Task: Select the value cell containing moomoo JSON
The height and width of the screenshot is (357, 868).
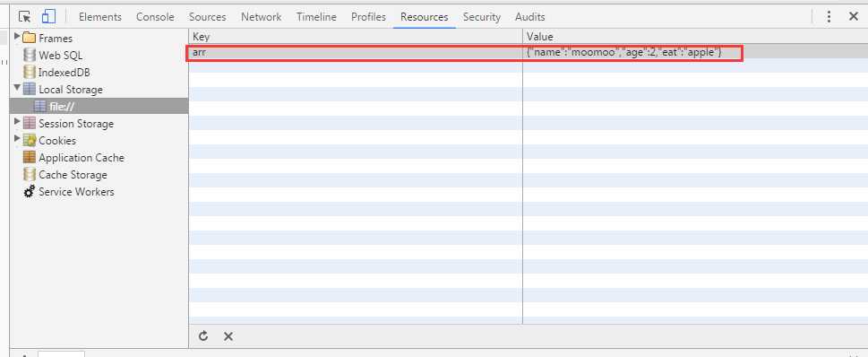Action: coord(695,53)
